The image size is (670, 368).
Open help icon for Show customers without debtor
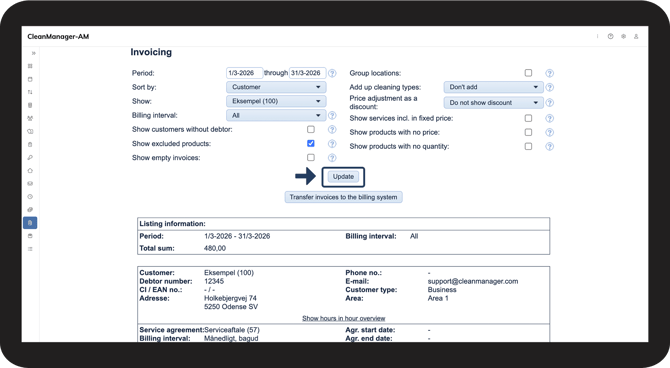point(332,130)
